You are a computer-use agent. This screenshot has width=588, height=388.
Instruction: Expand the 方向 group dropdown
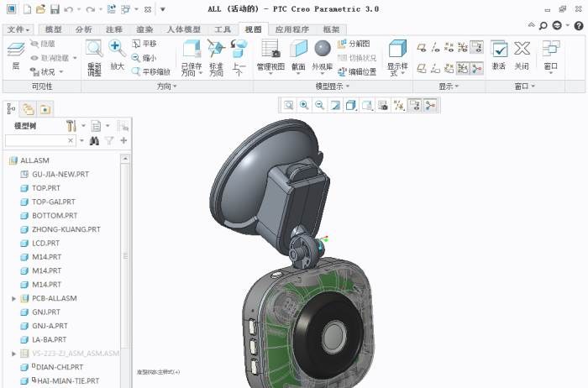(167, 87)
